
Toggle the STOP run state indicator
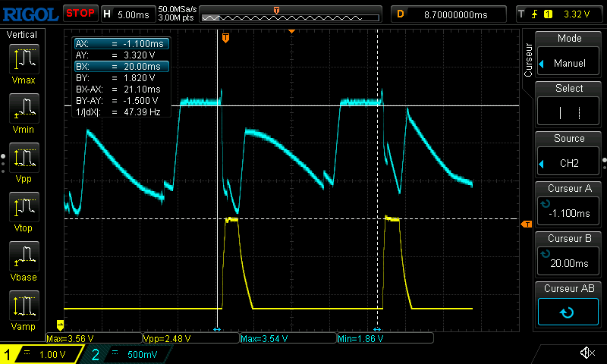tap(80, 14)
